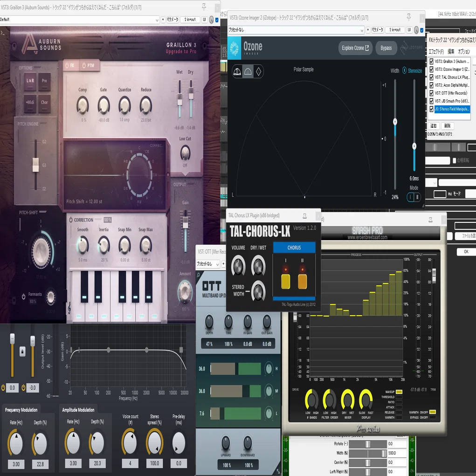Click the Output Amount knob in Graillon
This screenshot has height=476, width=476.
185,292
